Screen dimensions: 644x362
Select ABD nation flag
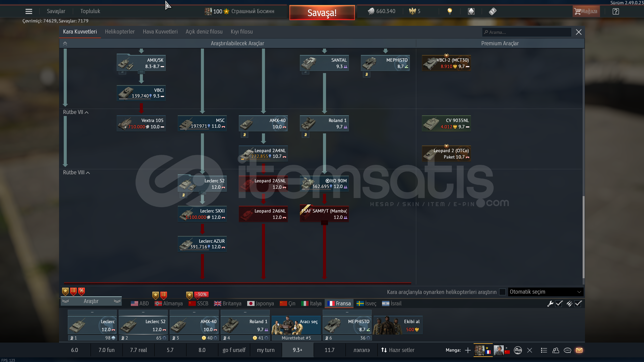click(x=140, y=303)
